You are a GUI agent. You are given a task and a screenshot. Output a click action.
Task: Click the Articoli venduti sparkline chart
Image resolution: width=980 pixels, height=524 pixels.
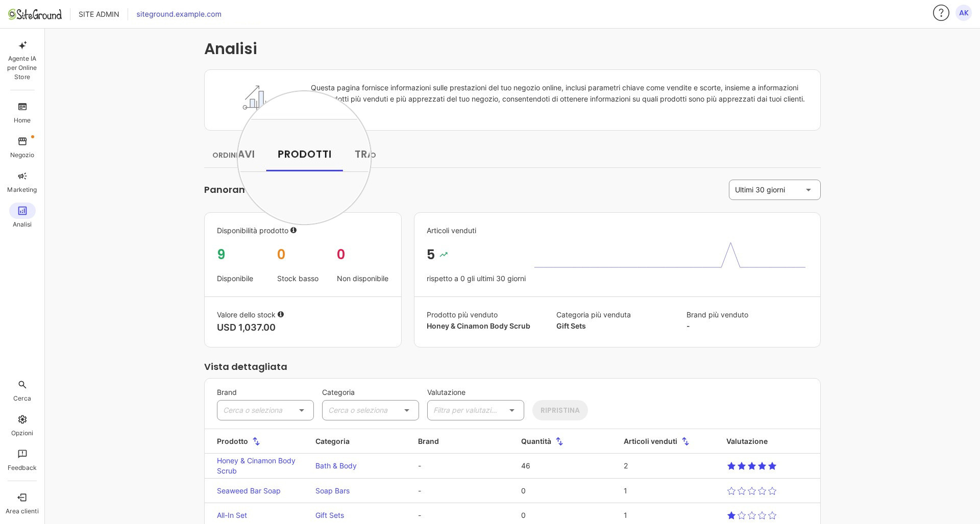pos(670,255)
